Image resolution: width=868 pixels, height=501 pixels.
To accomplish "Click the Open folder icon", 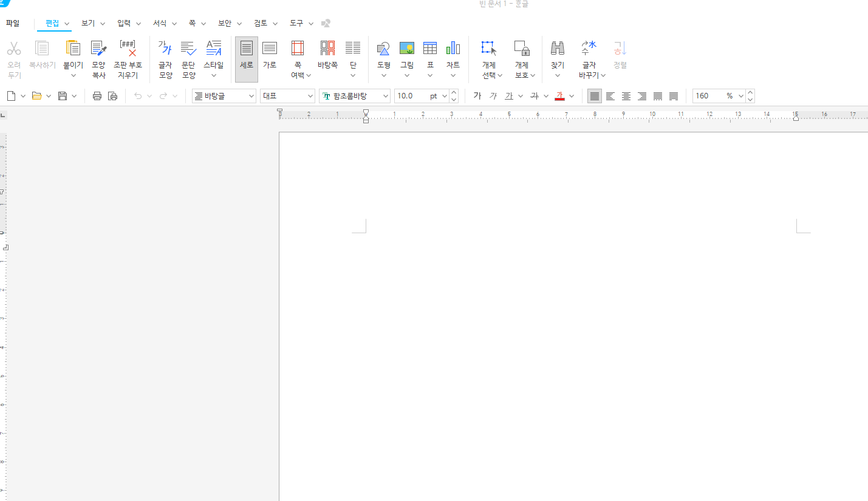I will pos(36,96).
